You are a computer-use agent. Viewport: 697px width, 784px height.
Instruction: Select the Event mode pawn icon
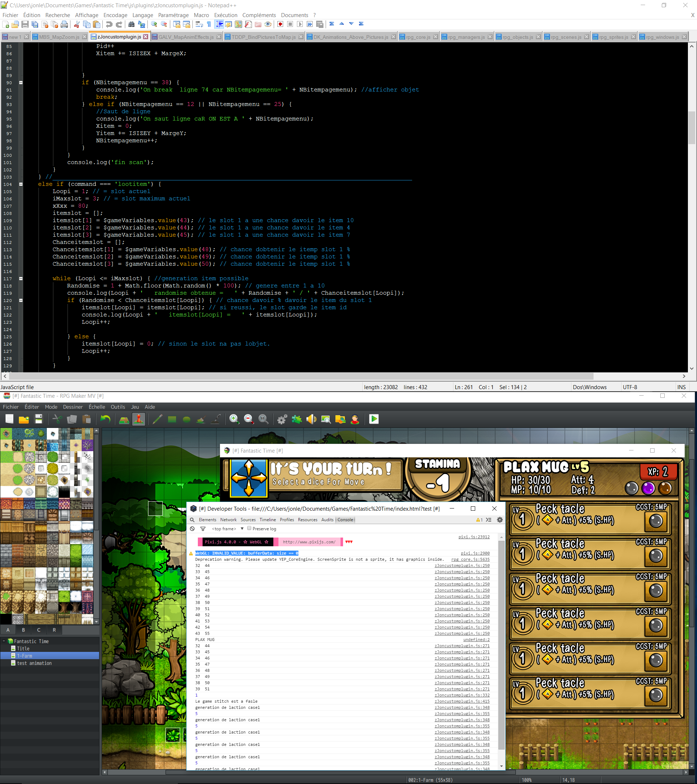point(138,419)
